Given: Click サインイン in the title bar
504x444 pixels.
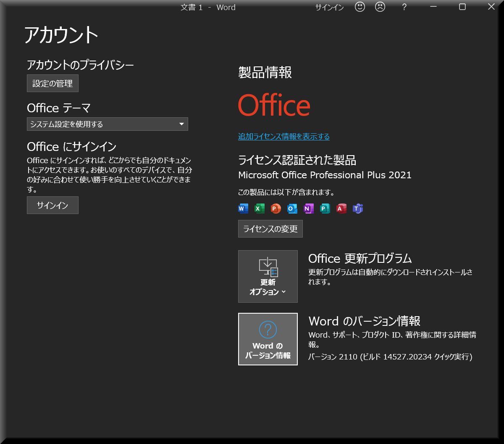Looking at the screenshot, I should [x=330, y=8].
